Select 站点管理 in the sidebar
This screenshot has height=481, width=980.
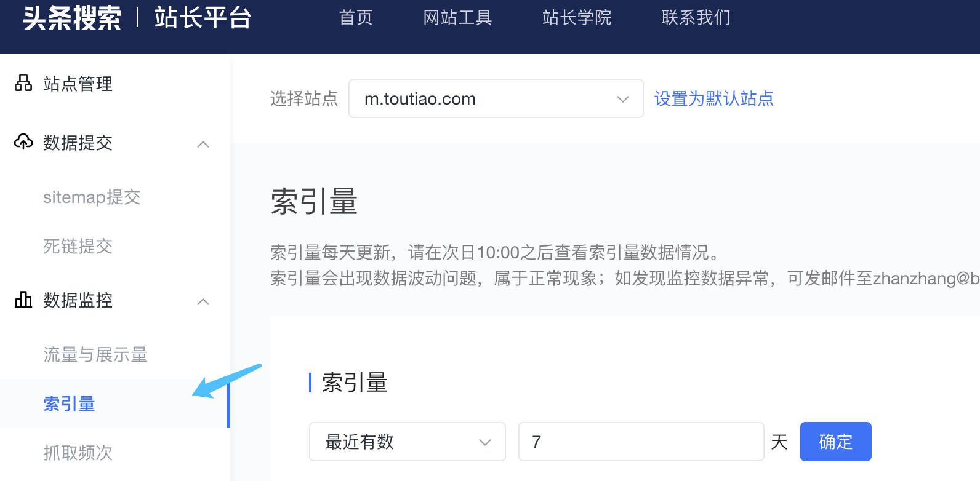click(78, 84)
